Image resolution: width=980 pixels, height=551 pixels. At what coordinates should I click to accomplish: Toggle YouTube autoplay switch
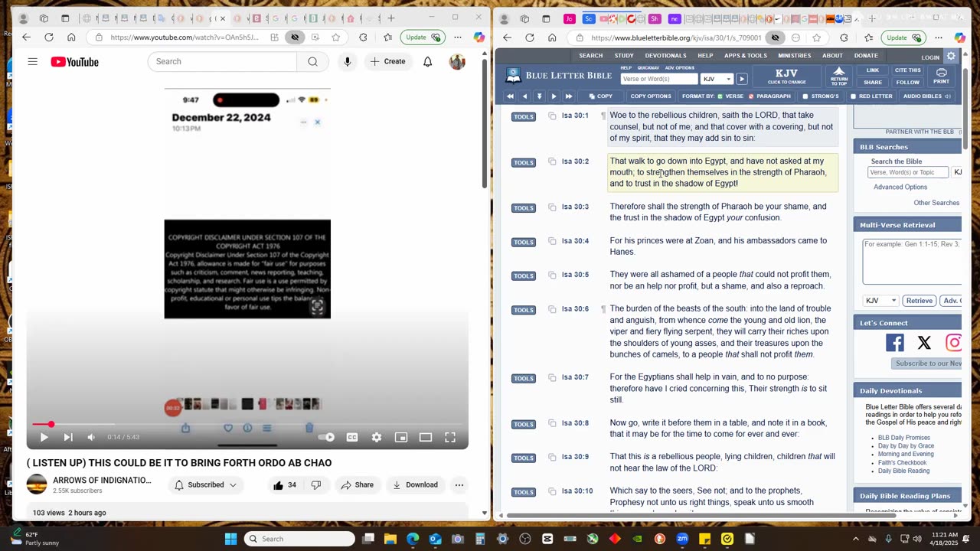pyautogui.click(x=327, y=437)
